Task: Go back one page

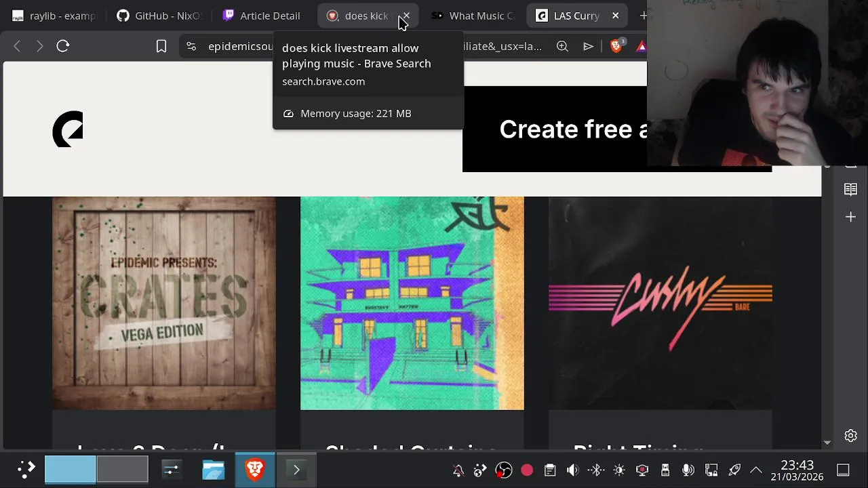Action: (17, 46)
